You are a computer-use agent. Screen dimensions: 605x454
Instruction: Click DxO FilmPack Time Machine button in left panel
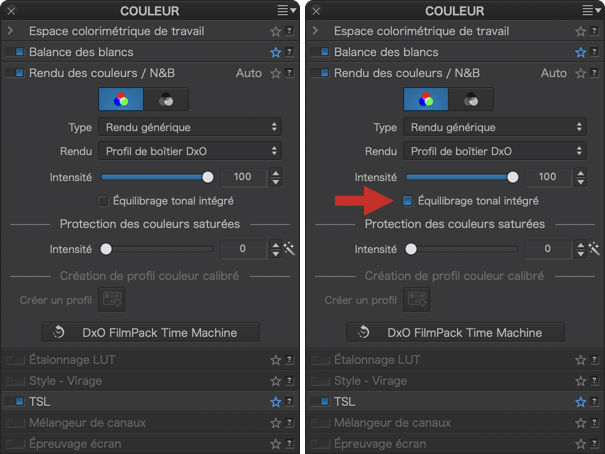click(150, 332)
